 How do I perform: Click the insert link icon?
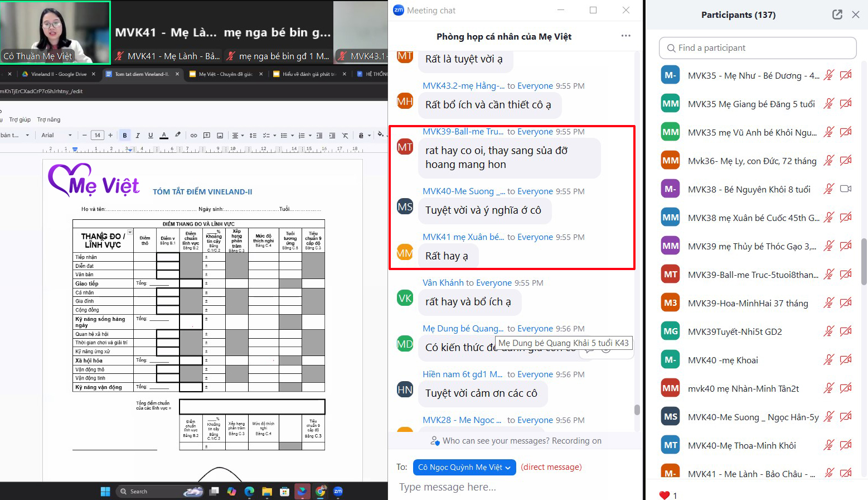[193, 136]
